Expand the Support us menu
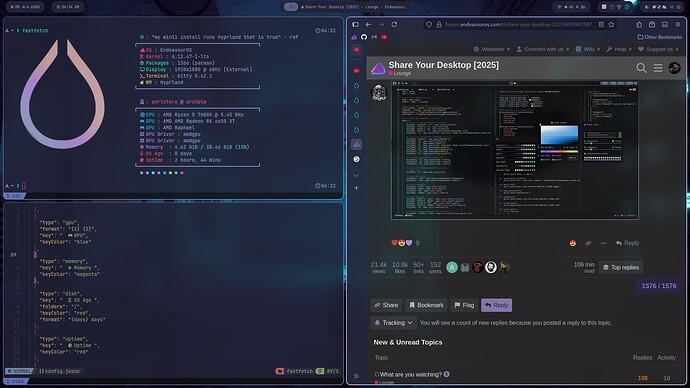The width and height of the screenshot is (690, 388). 658,49
